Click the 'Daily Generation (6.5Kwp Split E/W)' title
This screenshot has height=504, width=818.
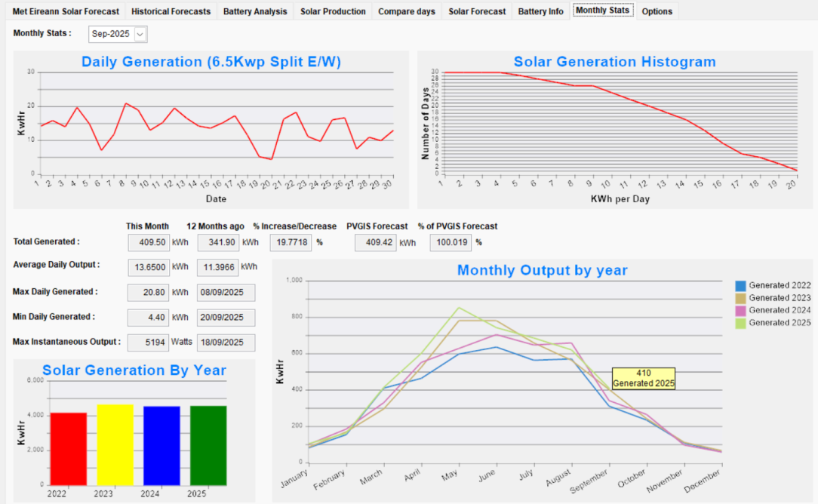tap(211, 62)
